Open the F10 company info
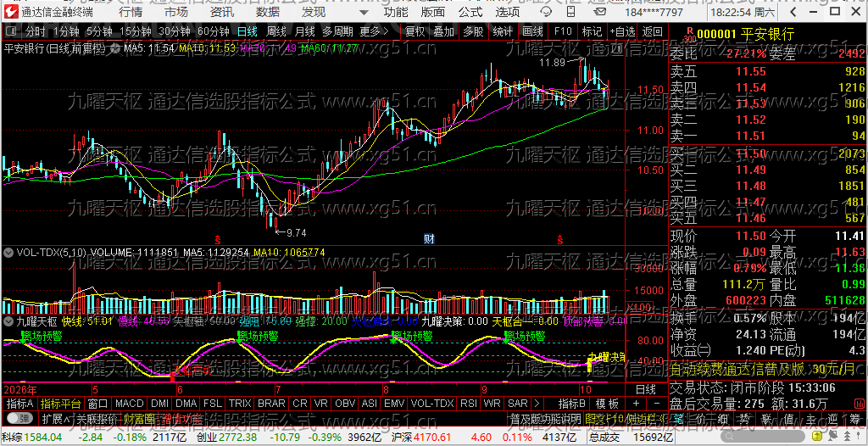This screenshot has height=446, width=868. pos(563,31)
